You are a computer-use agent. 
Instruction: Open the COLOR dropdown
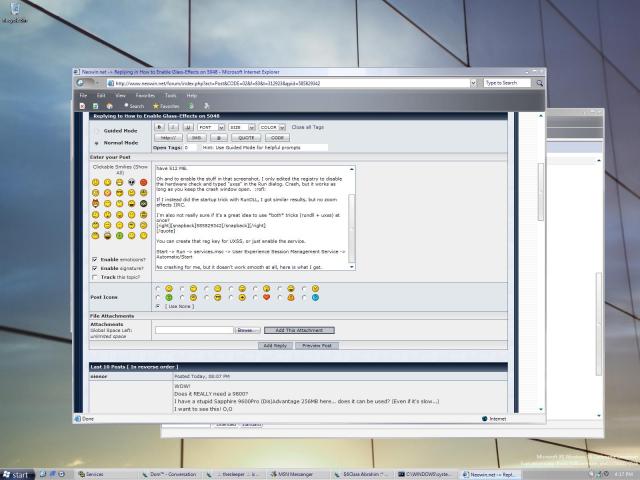(272, 127)
